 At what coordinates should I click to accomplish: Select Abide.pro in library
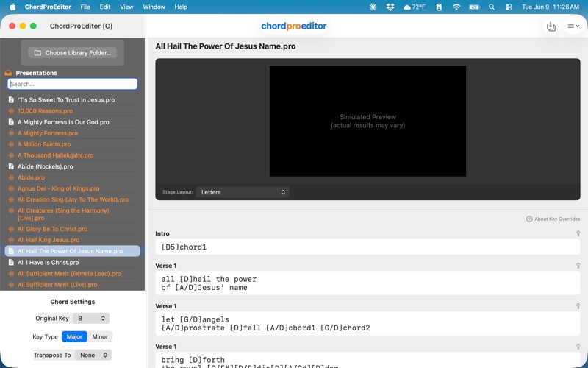pos(31,177)
